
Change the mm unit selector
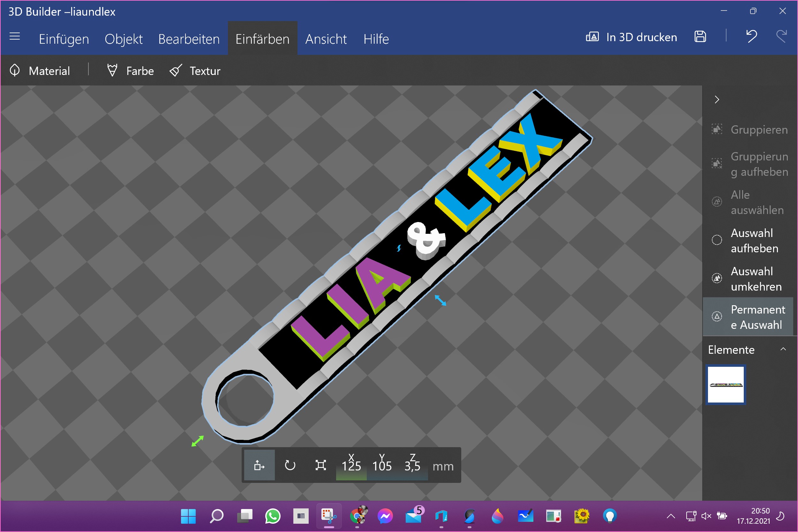click(x=443, y=467)
